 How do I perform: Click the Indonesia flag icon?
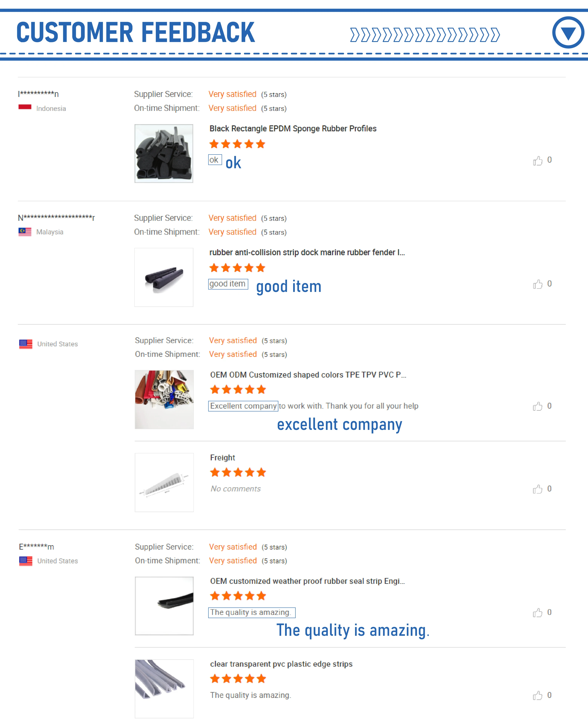click(x=25, y=107)
